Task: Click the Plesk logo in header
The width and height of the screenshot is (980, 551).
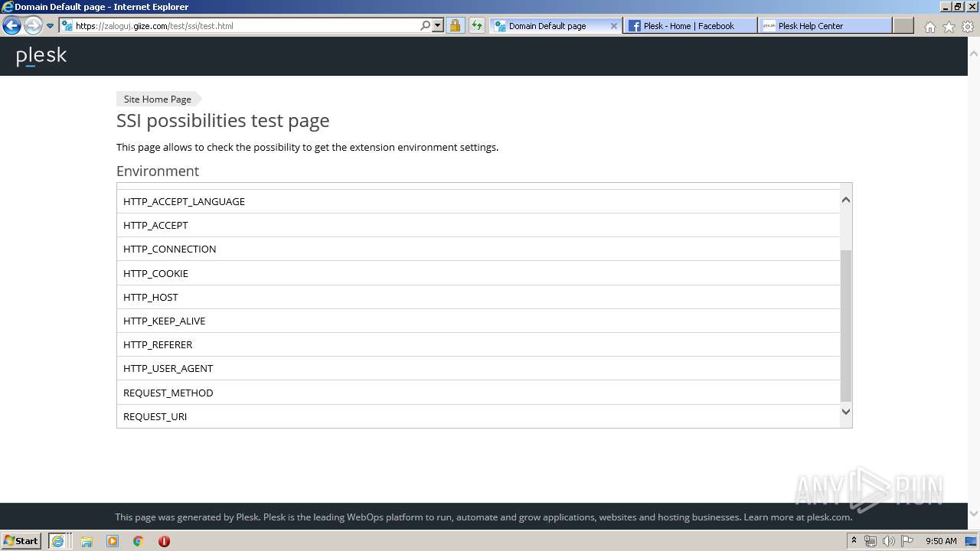Action: click(41, 57)
